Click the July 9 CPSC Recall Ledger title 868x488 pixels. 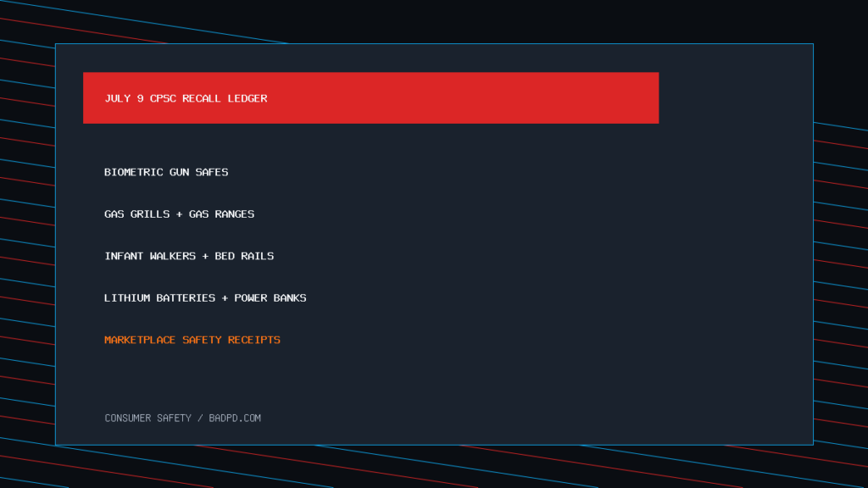186,98
